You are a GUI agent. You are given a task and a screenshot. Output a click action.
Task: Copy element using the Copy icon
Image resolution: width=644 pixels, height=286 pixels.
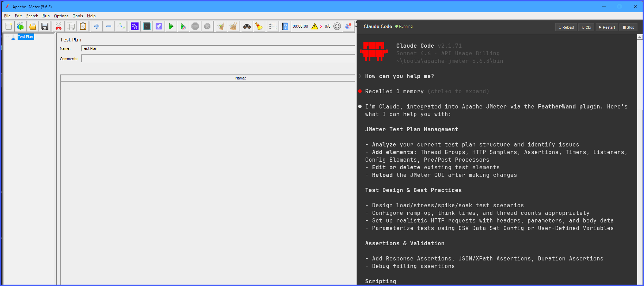click(71, 26)
